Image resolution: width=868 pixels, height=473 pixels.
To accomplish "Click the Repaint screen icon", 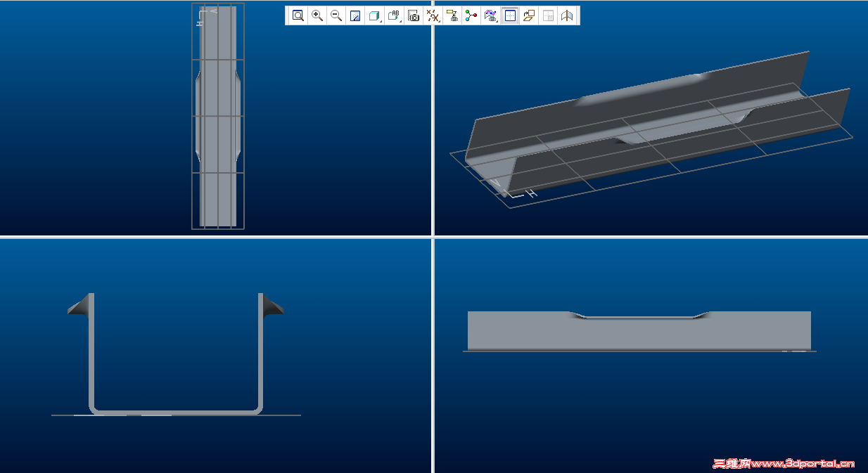I will pyautogui.click(x=355, y=15).
